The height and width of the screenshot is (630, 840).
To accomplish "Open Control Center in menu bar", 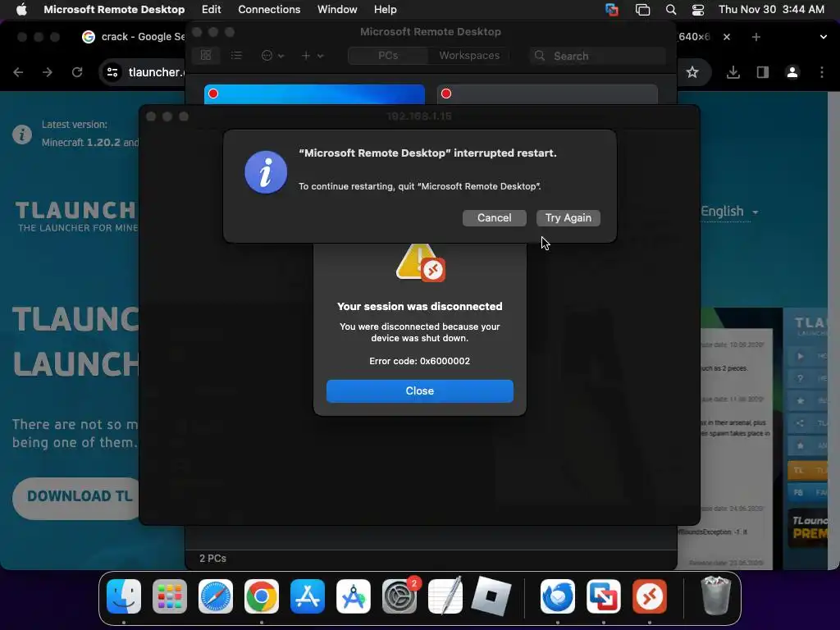I will pos(698,10).
